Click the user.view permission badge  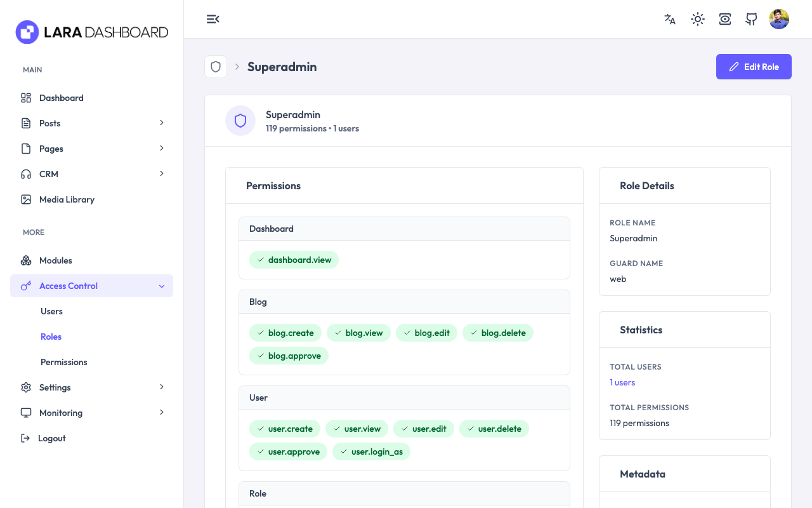point(357,429)
